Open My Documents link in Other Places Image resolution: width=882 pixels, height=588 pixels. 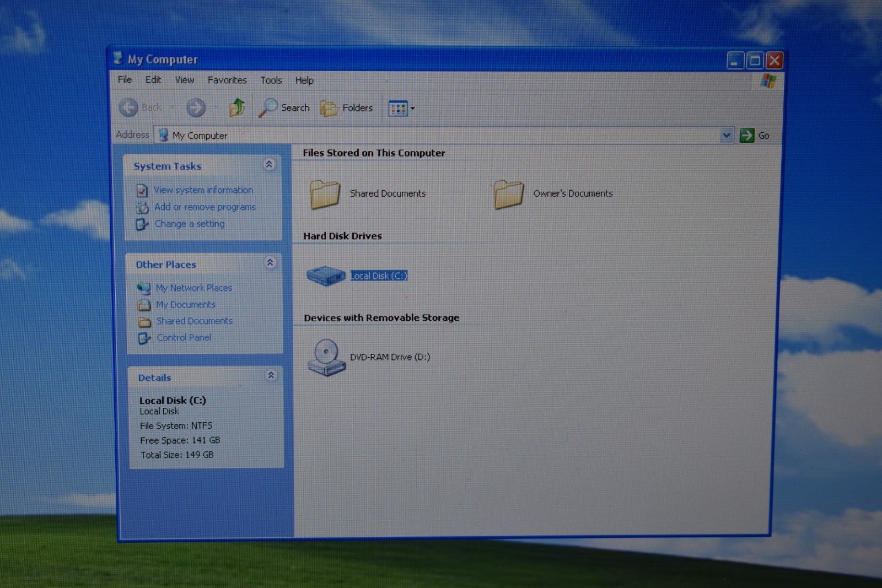(x=186, y=304)
